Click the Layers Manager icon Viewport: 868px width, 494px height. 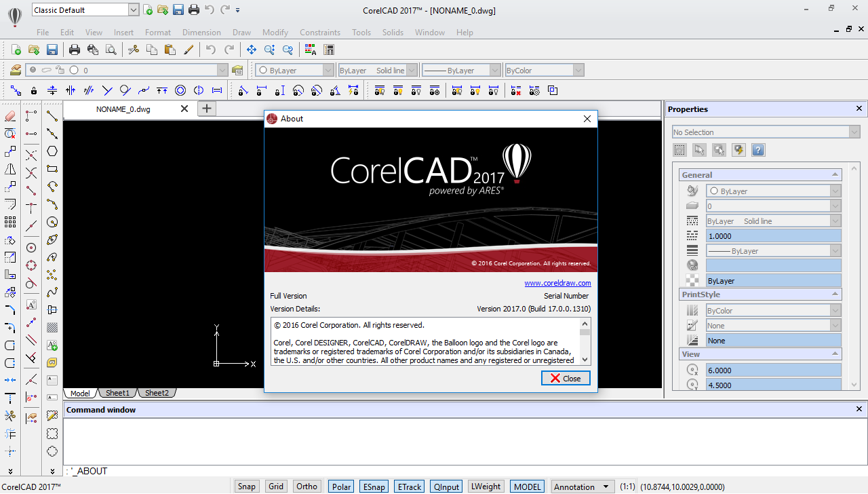15,70
